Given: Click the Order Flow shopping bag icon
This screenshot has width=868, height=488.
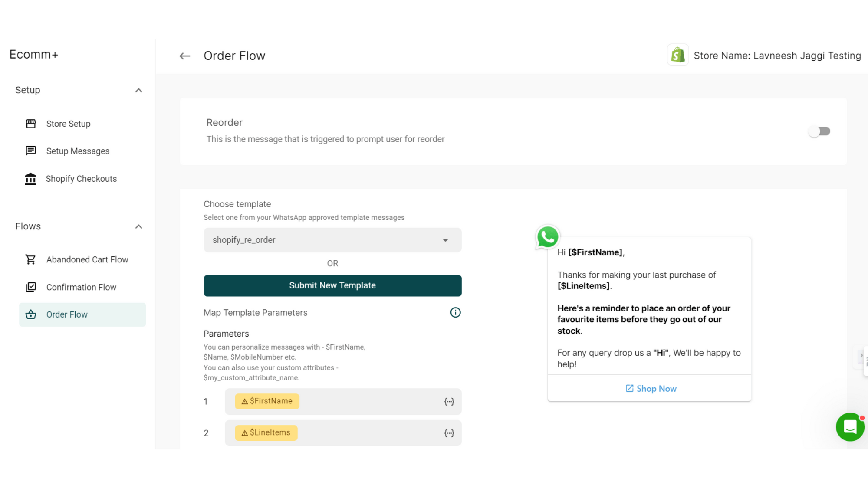Looking at the screenshot, I should tap(30, 314).
